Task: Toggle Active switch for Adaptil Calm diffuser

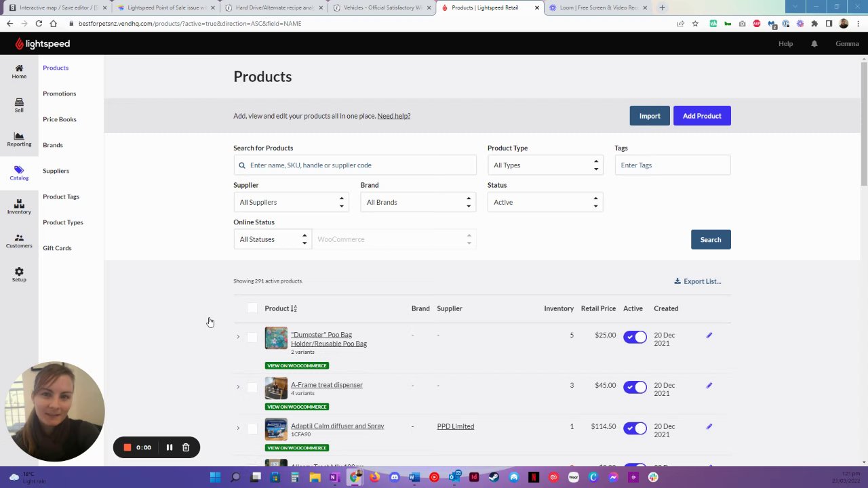Action: [635, 428]
